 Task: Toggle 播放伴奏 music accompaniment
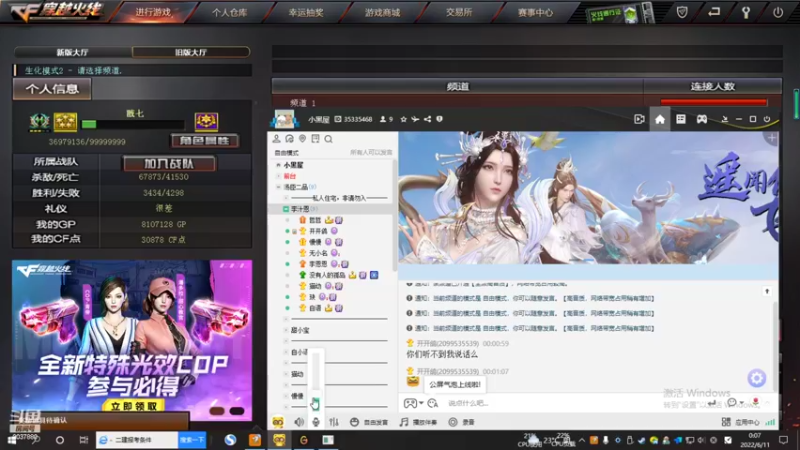418,422
